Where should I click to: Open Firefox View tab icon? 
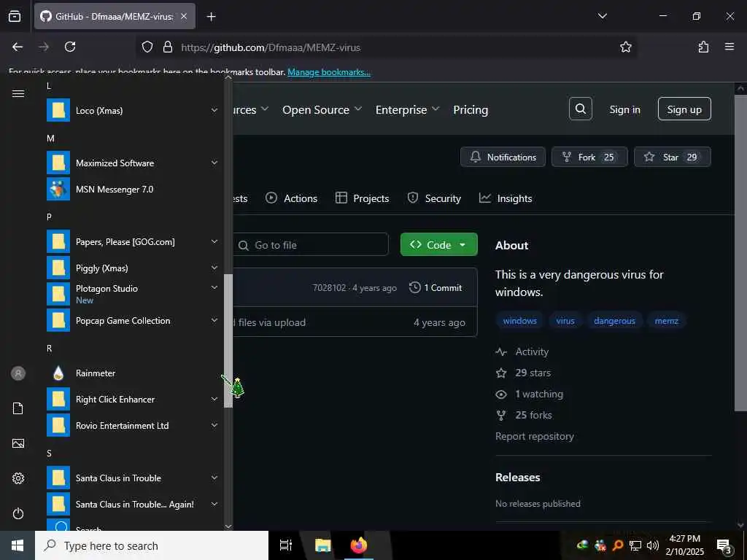click(x=15, y=16)
